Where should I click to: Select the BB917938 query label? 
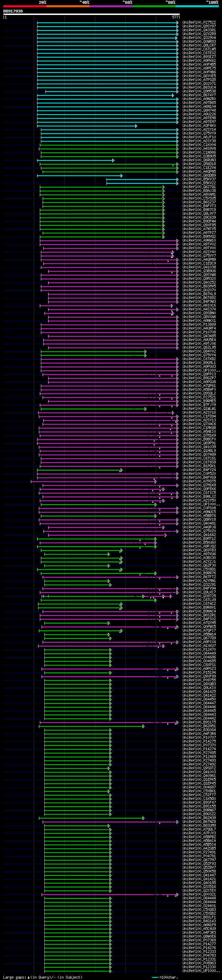[13, 11]
